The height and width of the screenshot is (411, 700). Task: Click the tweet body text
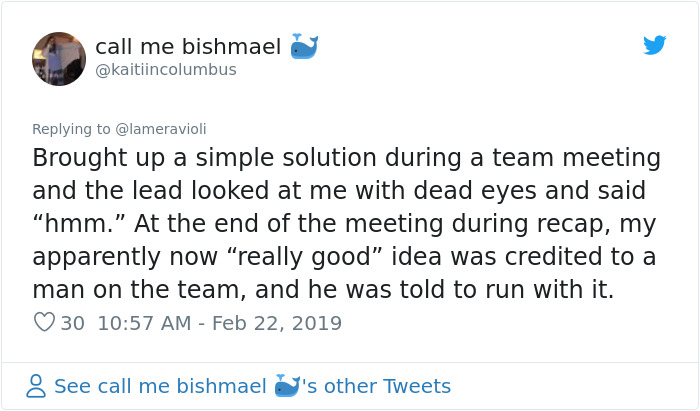(x=346, y=223)
